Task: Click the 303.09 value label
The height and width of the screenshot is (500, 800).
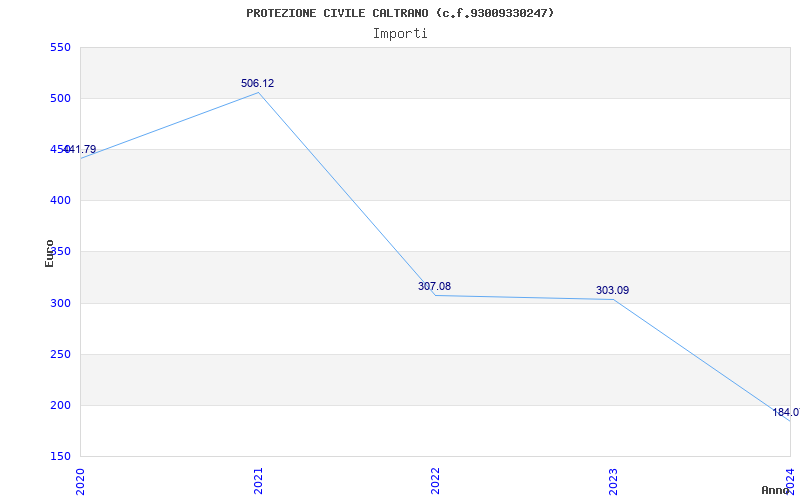Action: click(612, 291)
